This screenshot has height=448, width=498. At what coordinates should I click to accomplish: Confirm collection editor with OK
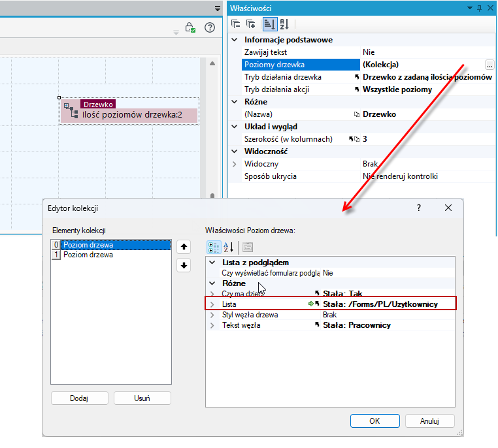tap(374, 421)
